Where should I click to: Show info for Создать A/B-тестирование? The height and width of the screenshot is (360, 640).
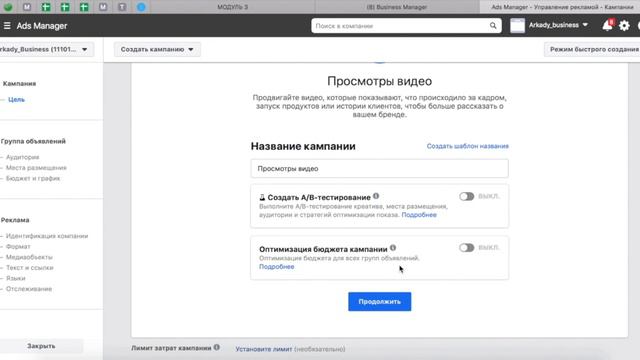pyautogui.click(x=376, y=196)
